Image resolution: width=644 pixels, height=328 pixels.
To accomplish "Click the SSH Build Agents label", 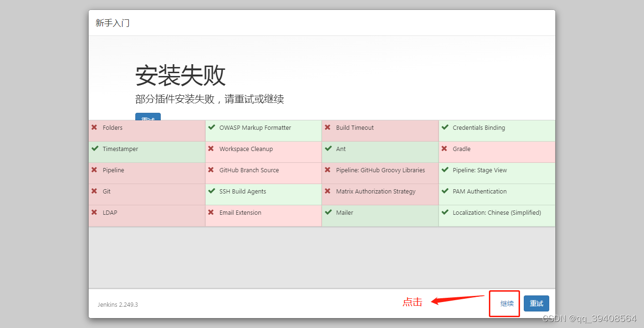I will [x=243, y=192].
